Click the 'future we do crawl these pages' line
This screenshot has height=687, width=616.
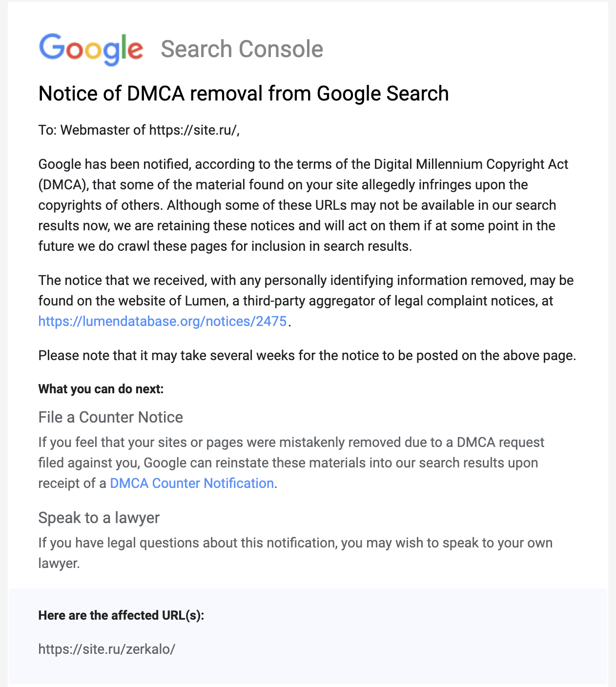(x=133, y=246)
